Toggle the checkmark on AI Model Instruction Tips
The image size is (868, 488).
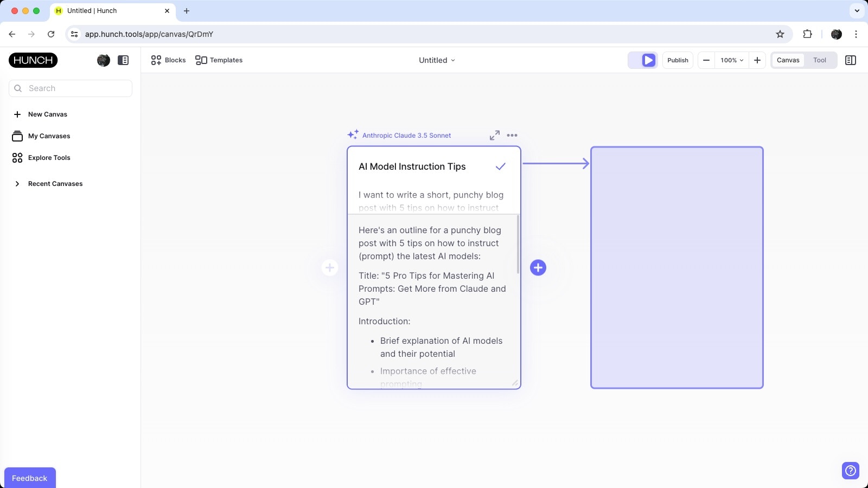tap(500, 166)
